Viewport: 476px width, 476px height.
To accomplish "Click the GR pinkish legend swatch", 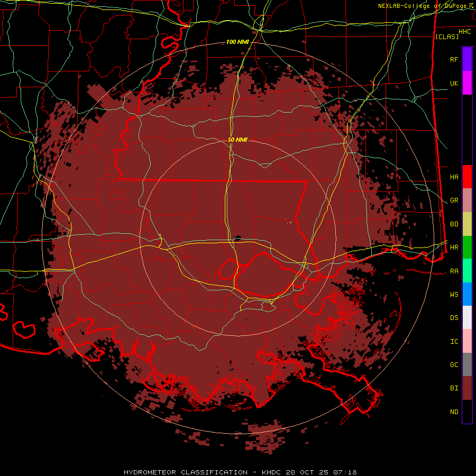I will pyautogui.click(x=467, y=200).
